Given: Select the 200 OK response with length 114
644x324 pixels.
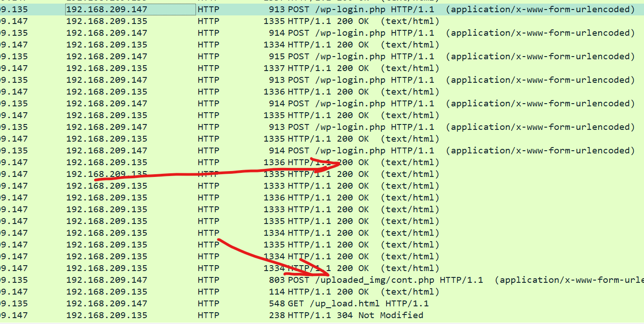Looking at the screenshot, I should [x=322, y=292].
